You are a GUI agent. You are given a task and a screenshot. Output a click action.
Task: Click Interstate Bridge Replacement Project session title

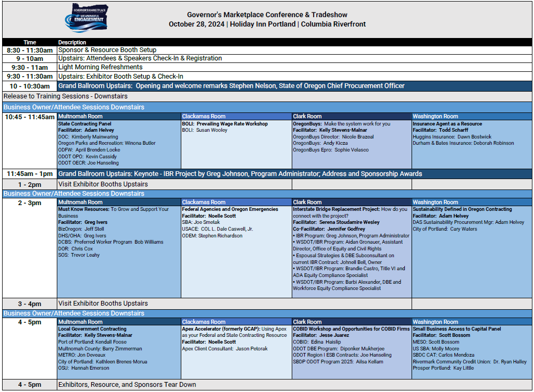(336, 209)
